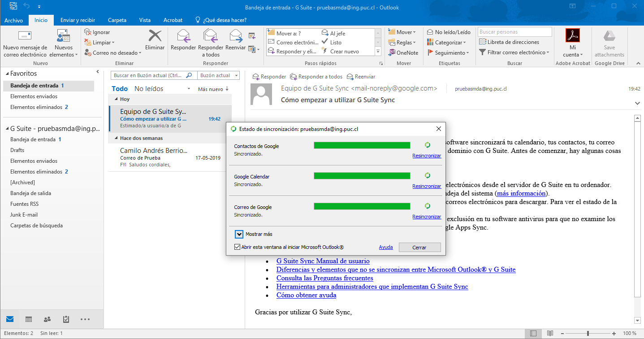644x339 pixels.
Task: Collapse the G Suite account tree
Action: (x=7, y=129)
